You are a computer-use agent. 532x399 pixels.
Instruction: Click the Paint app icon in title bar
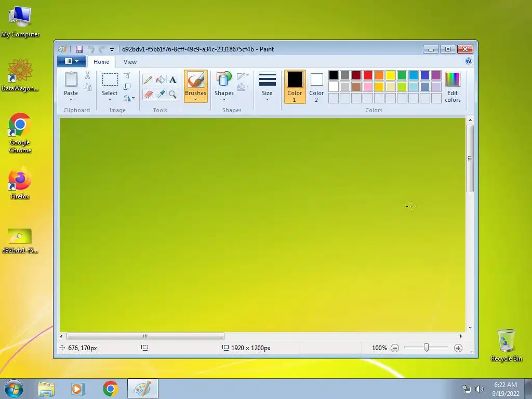62,49
